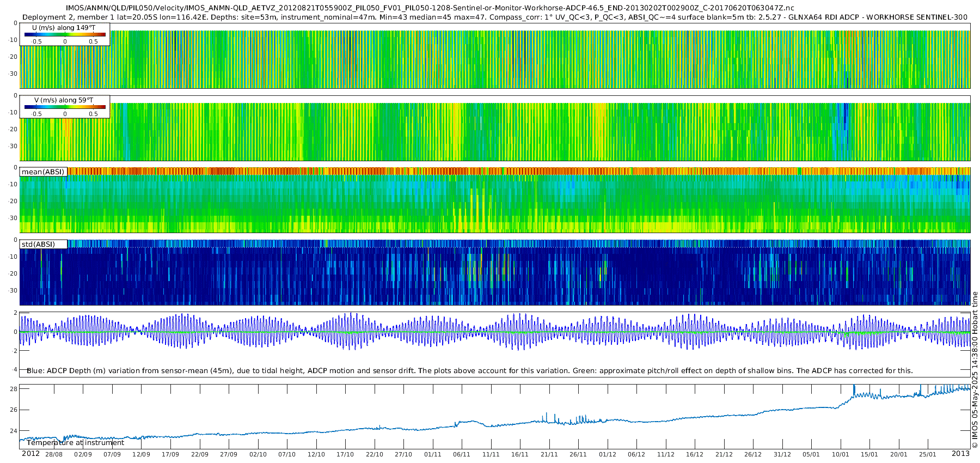
Task: Click the U (m/s) along 149°T colorbar
Action: 65,34
